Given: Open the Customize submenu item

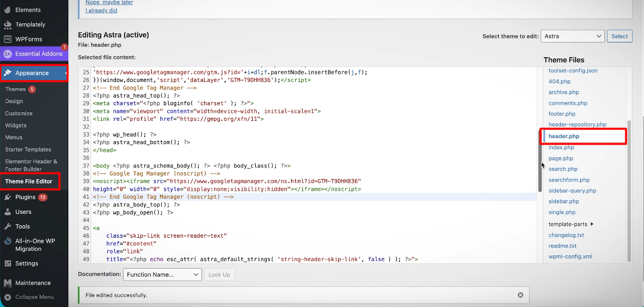Looking at the screenshot, I should coord(19,113).
